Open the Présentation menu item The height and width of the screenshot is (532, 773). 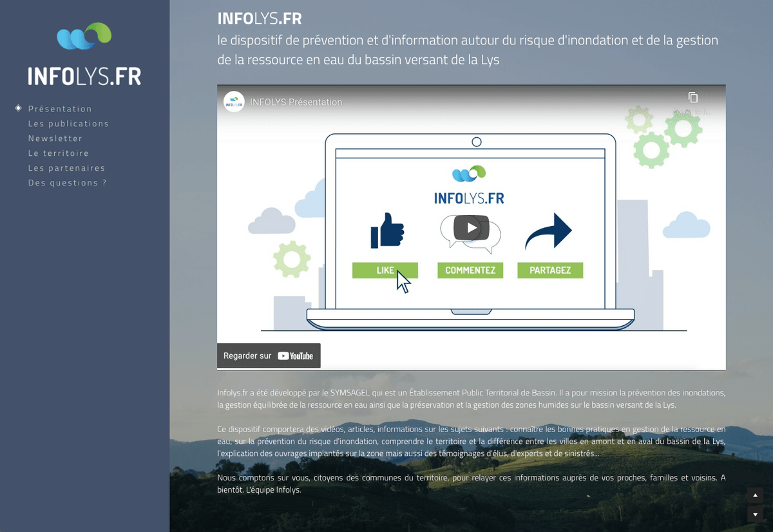tap(60, 109)
